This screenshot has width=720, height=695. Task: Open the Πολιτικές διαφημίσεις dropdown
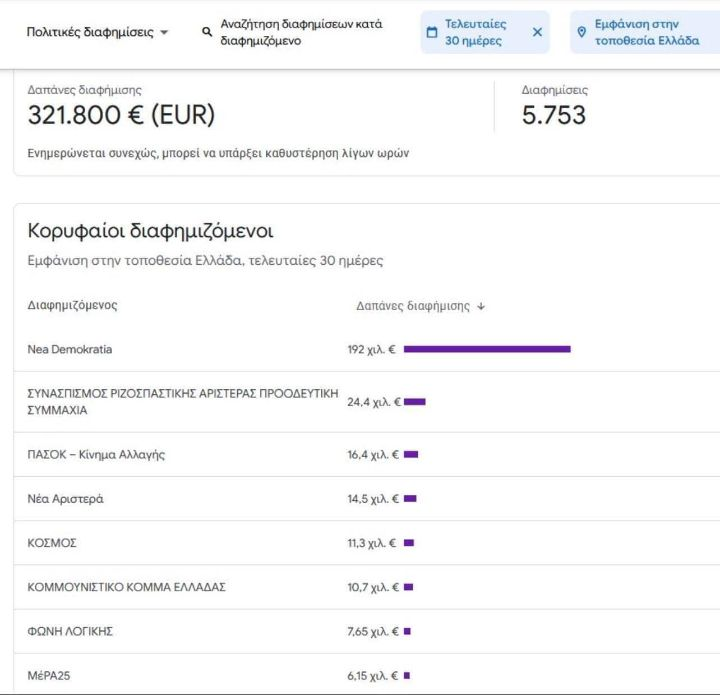(x=97, y=32)
